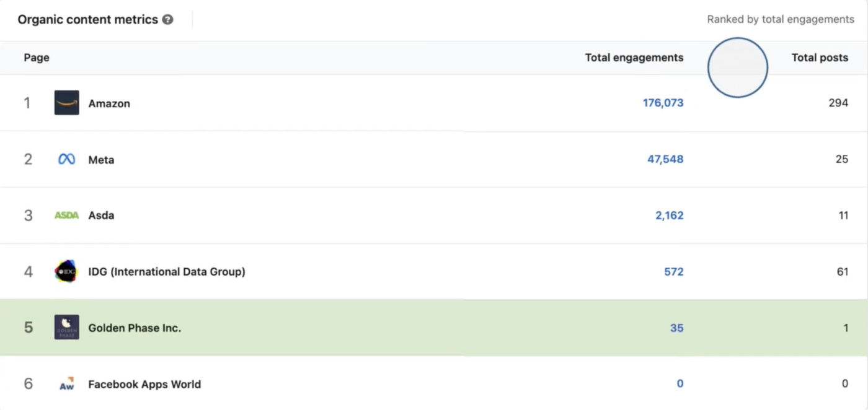Open Amazon's 176,073 engagements link
Screen dimensions: 868x410
(x=663, y=103)
